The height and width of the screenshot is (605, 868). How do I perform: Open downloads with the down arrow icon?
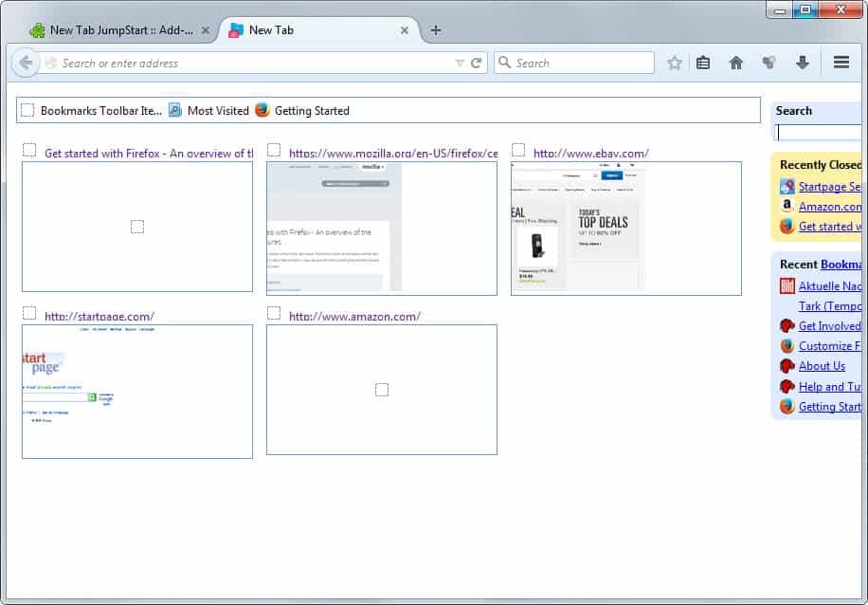(802, 63)
